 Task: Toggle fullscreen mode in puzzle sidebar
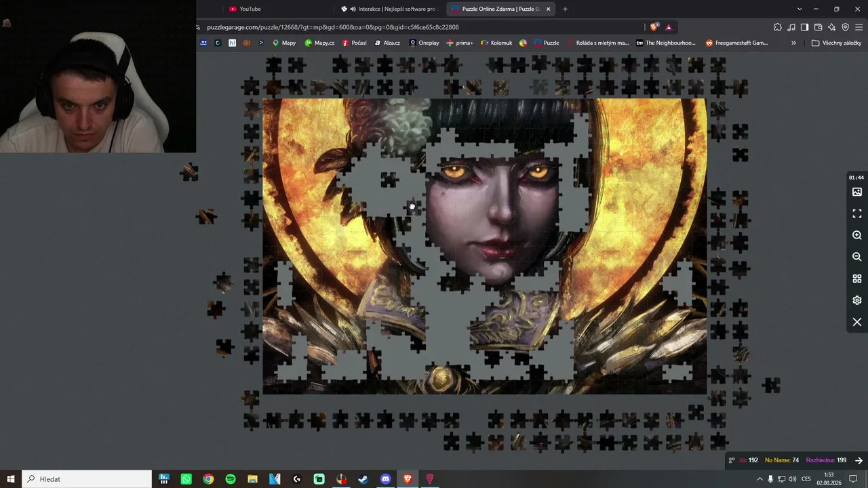(x=857, y=213)
